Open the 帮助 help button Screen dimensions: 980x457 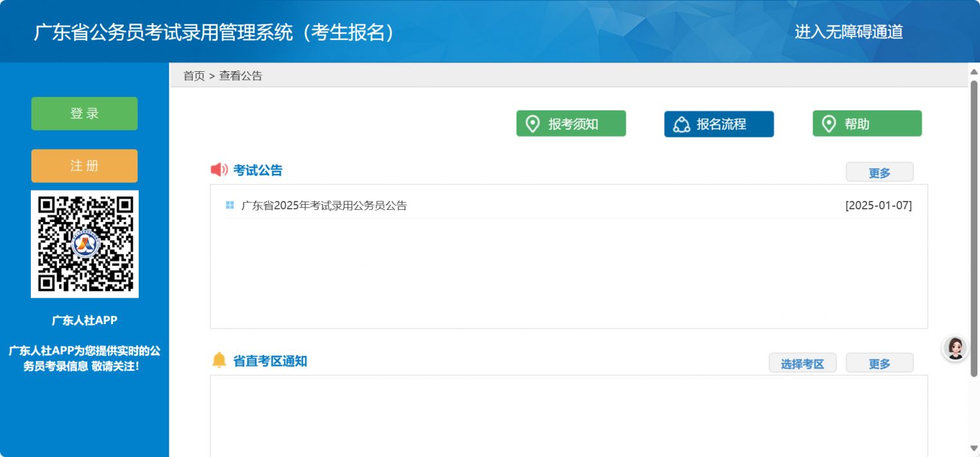point(867,124)
